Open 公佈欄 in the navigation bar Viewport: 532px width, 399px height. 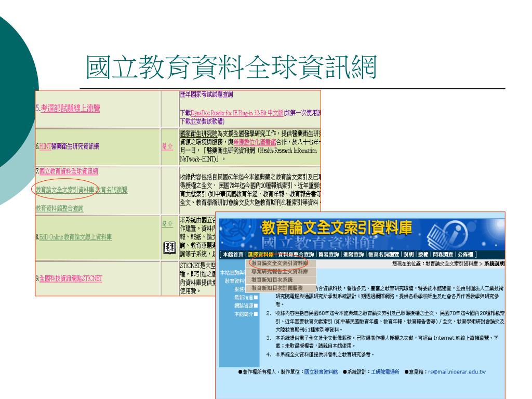[465, 255]
